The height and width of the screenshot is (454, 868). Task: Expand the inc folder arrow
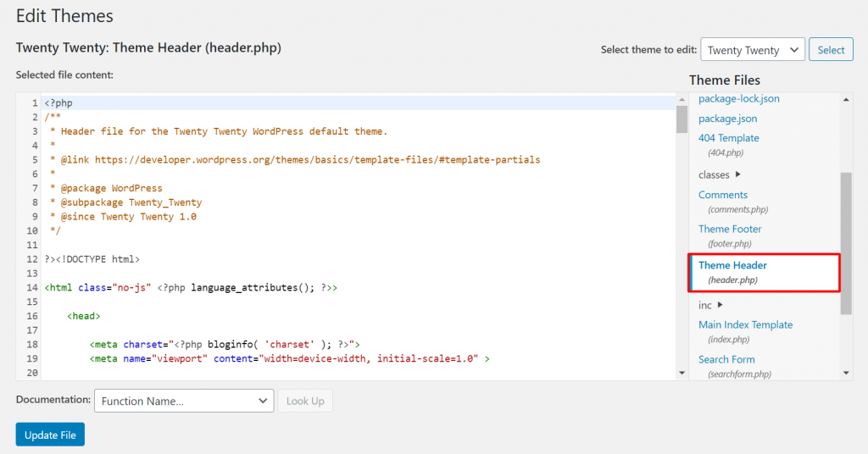click(720, 305)
